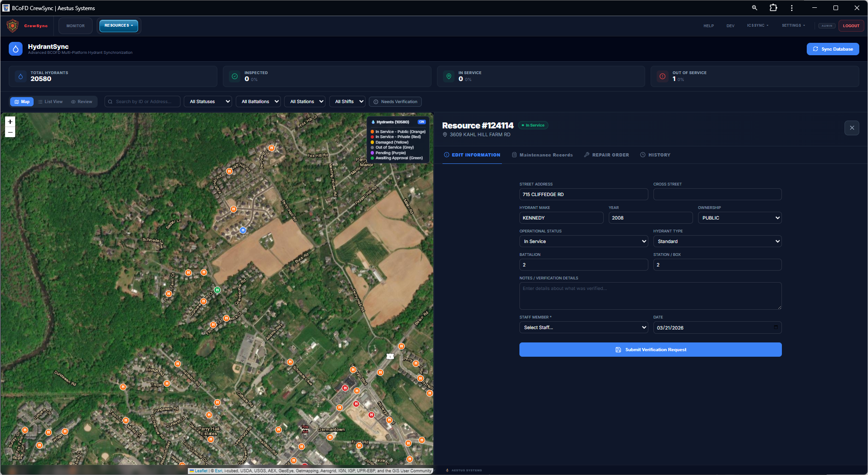
Task: Click the blue selected hydrant marker
Action: click(243, 230)
